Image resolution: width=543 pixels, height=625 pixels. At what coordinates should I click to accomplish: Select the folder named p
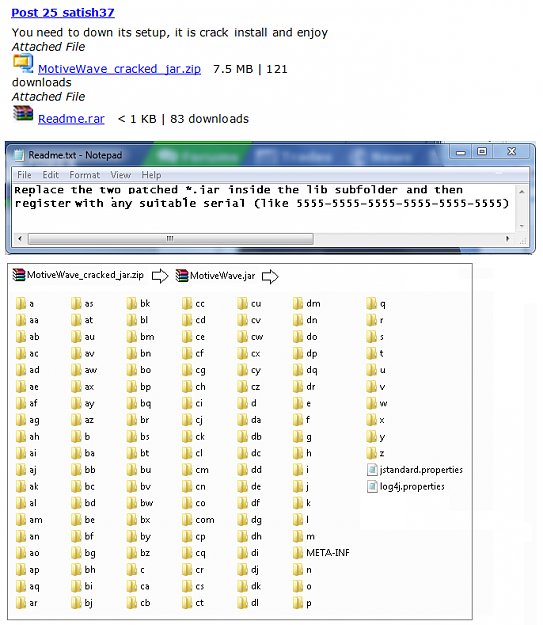click(302, 603)
